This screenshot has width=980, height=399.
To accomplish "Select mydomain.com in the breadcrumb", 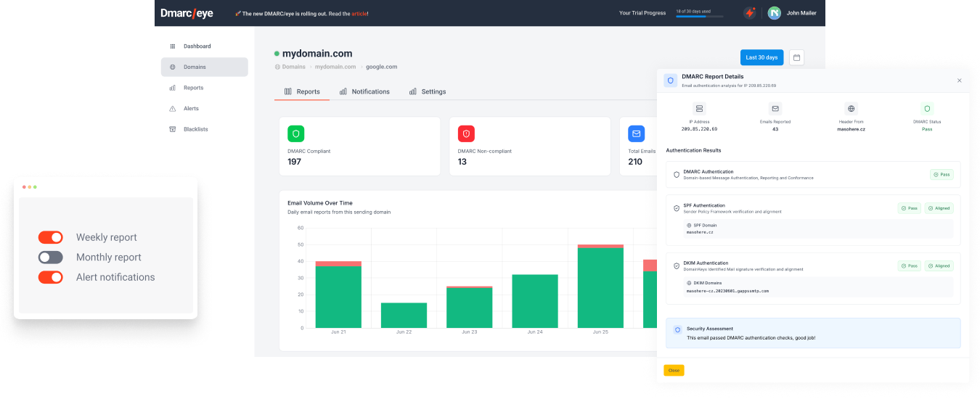I will click(x=335, y=67).
